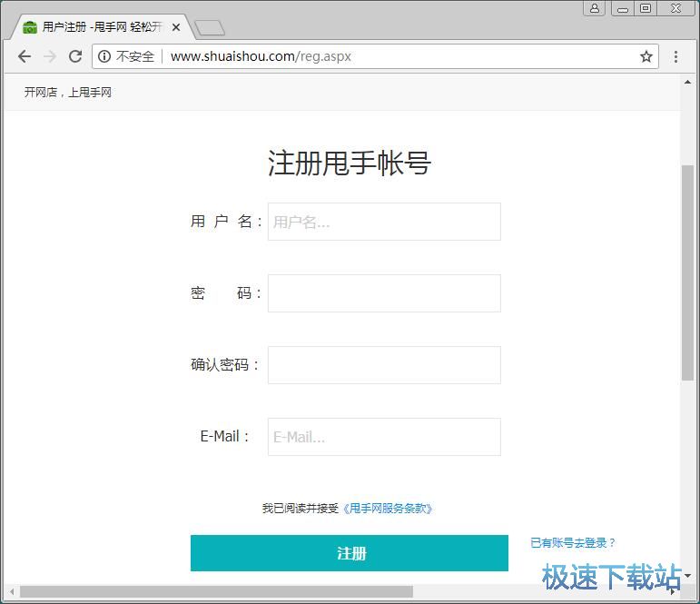Open the Chrome three-dot menu
This screenshot has height=604, width=700.
point(675,56)
